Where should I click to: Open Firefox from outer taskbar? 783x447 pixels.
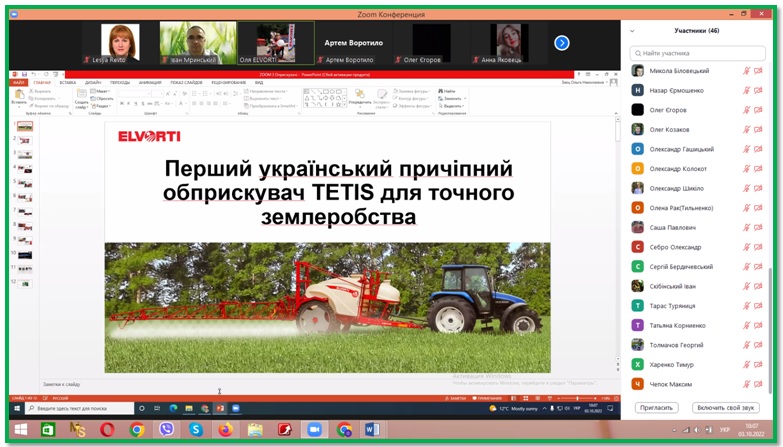point(225,429)
